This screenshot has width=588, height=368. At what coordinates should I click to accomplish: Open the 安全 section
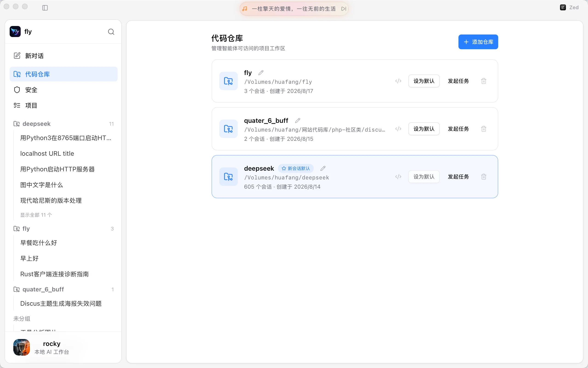point(64,90)
